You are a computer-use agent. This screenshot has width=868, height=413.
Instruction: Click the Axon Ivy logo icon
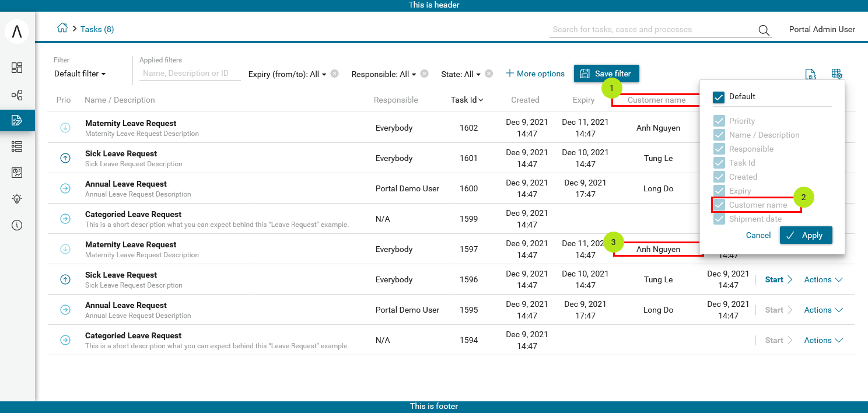(17, 31)
